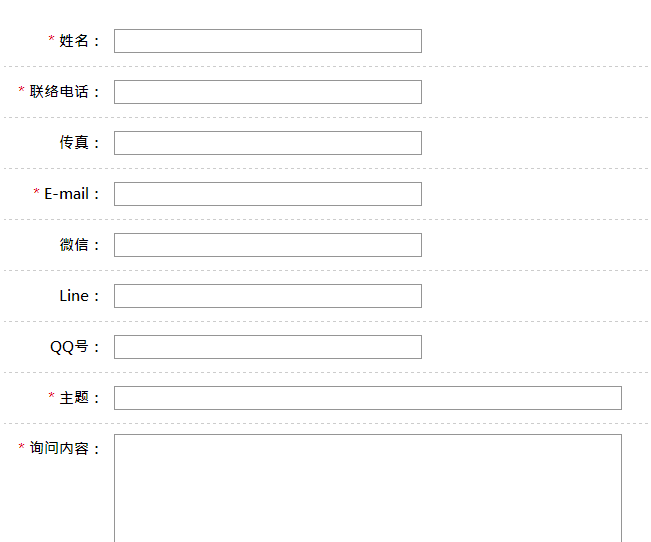Focus the QQ号 number field
The width and height of the screenshot is (651, 542).
click(x=268, y=347)
